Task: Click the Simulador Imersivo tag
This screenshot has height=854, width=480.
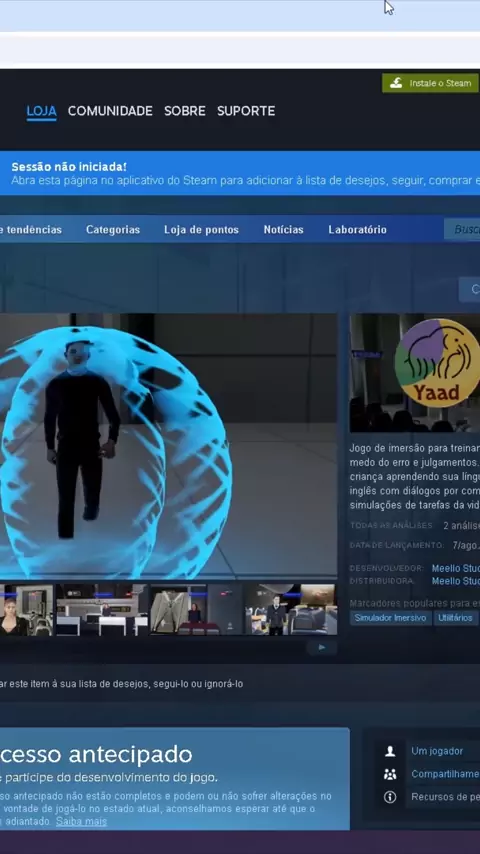Action: (x=391, y=618)
